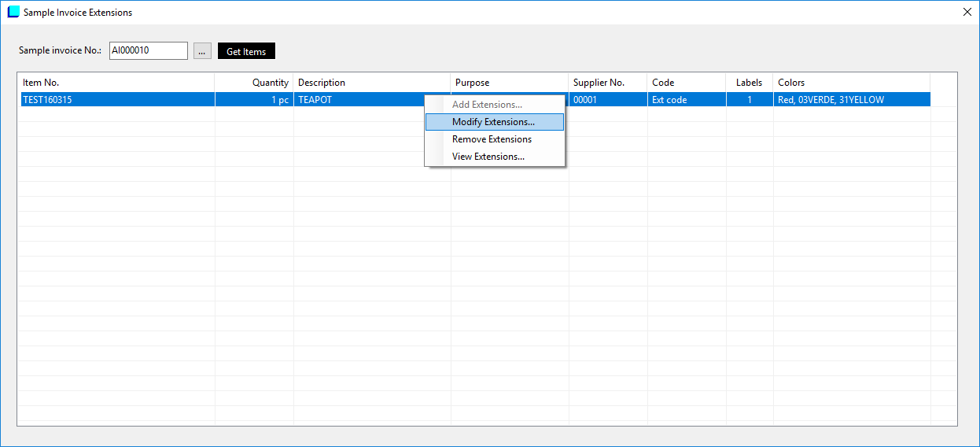Select View Extensions... in context menu

pyautogui.click(x=494, y=157)
